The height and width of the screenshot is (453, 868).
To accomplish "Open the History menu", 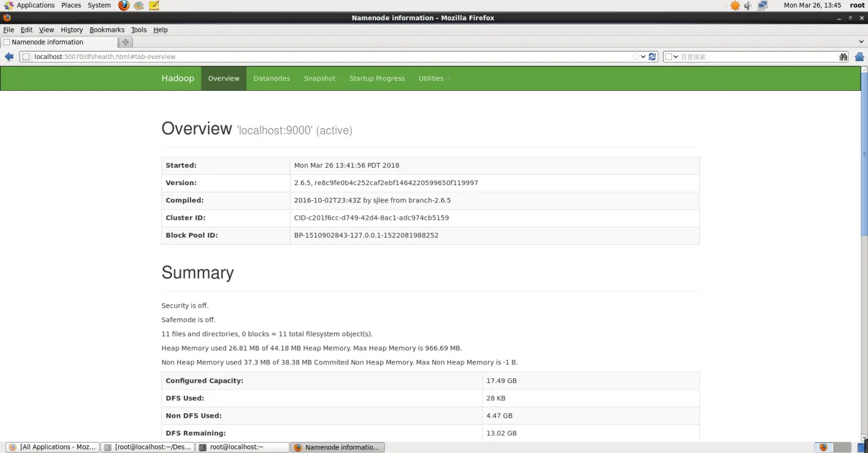I will coord(72,30).
